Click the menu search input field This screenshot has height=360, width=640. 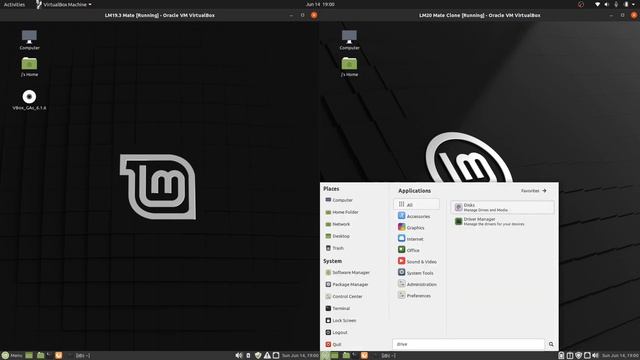(469, 344)
